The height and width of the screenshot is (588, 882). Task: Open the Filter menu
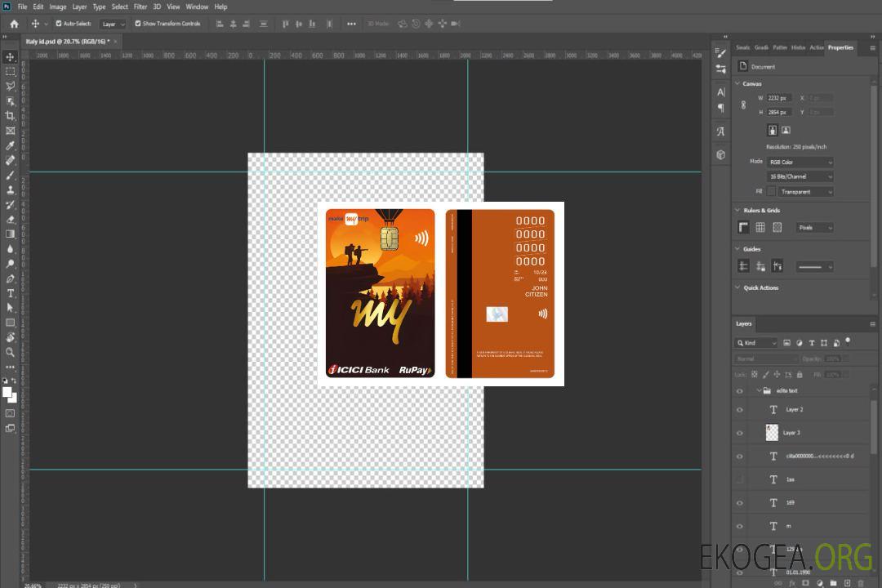coord(140,7)
